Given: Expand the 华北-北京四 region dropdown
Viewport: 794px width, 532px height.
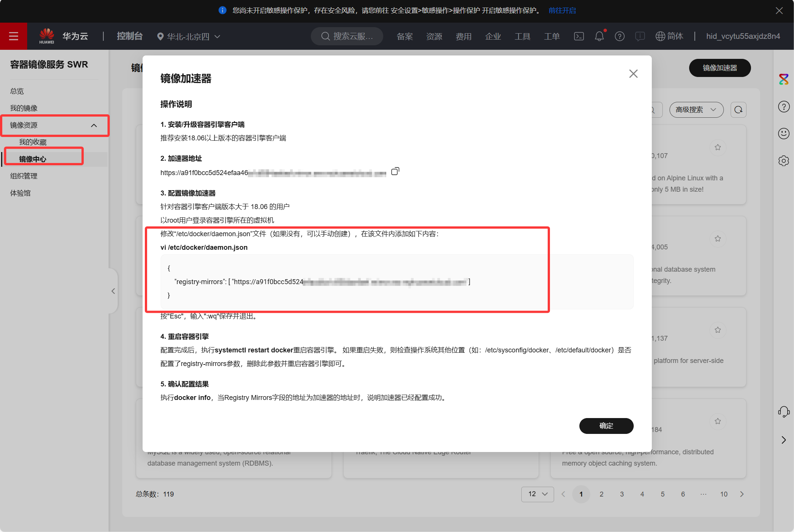Looking at the screenshot, I should pyautogui.click(x=188, y=37).
